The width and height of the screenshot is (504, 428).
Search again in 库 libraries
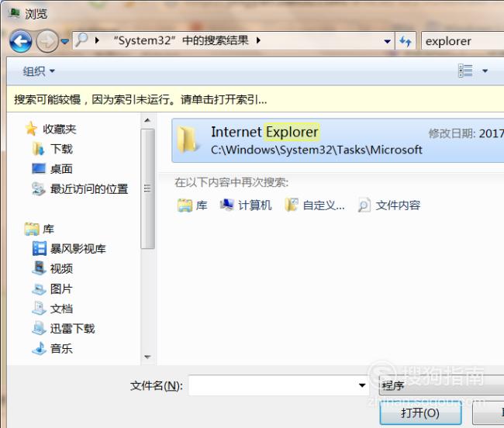point(192,205)
